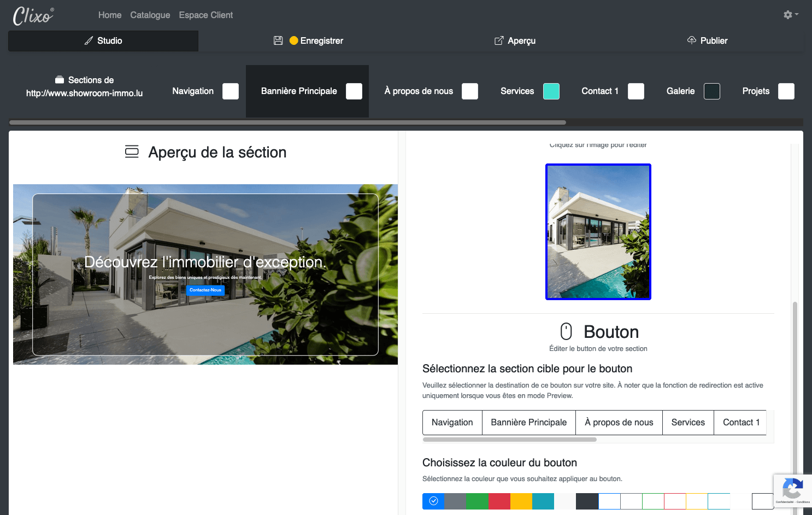
Task: Click the floppy disk save icon
Action: point(278,40)
